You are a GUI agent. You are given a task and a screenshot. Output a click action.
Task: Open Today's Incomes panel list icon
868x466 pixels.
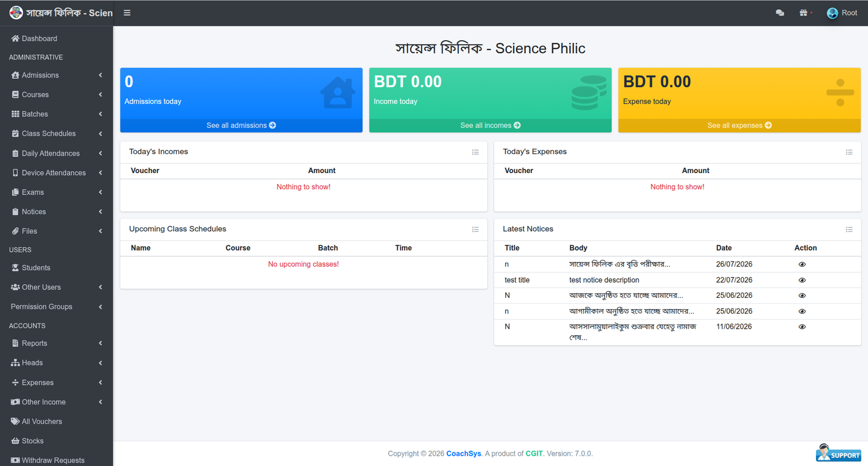pyautogui.click(x=475, y=152)
